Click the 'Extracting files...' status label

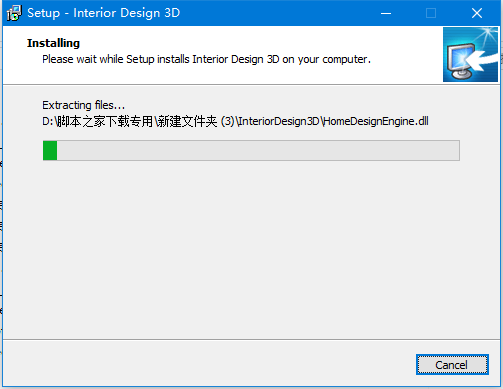click(x=83, y=105)
